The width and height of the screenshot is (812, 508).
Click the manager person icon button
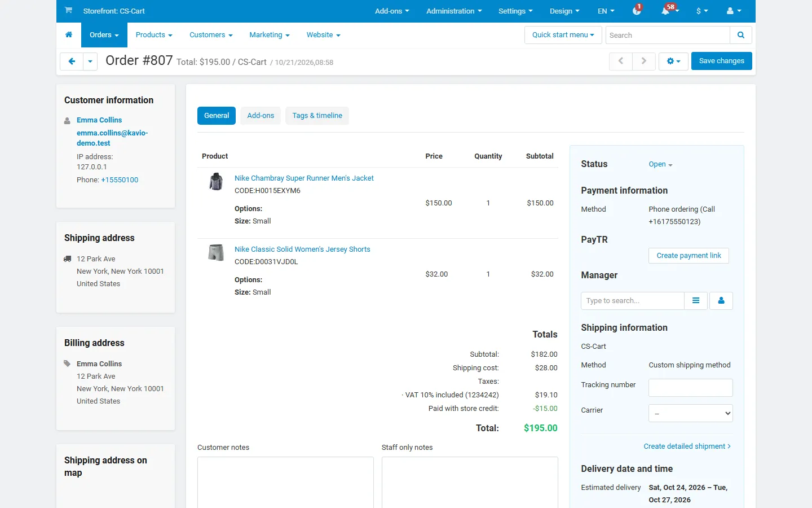coord(721,301)
